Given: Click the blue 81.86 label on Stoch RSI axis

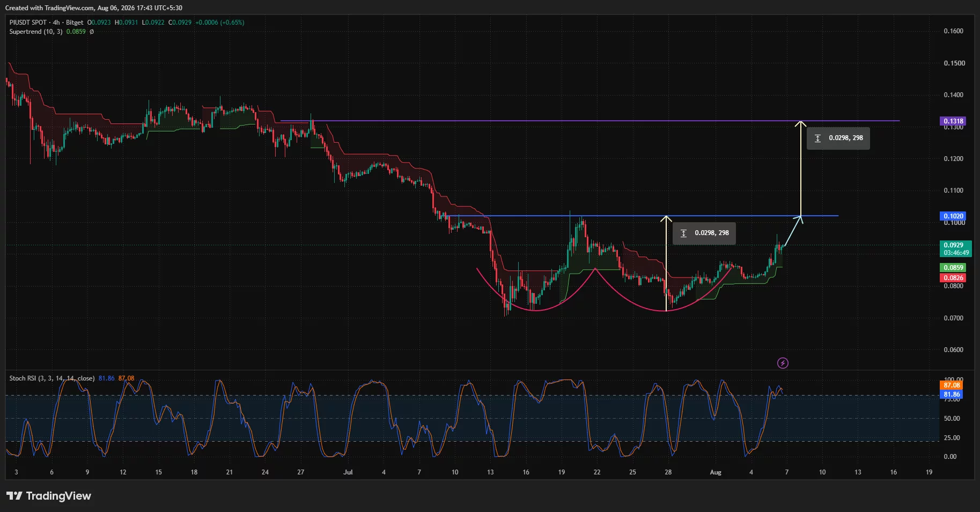Looking at the screenshot, I should (952, 394).
